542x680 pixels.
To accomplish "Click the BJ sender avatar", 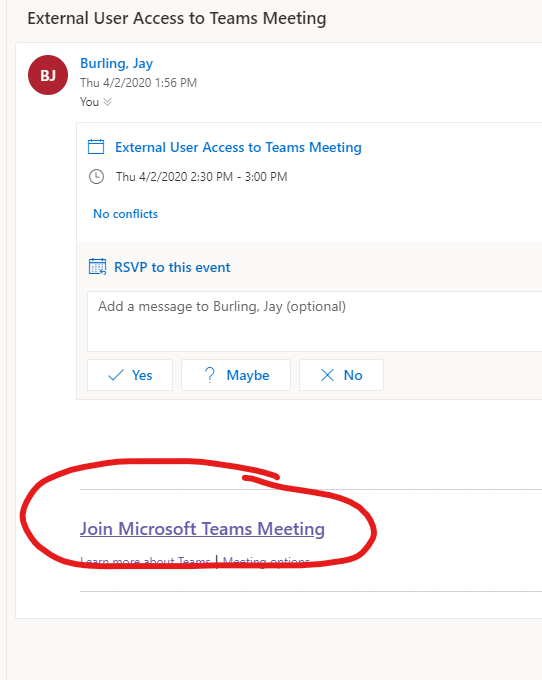I will [x=48, y=75].
